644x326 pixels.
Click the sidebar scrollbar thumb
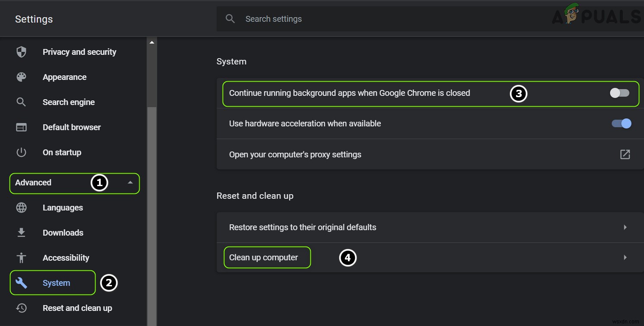(152, 216)
